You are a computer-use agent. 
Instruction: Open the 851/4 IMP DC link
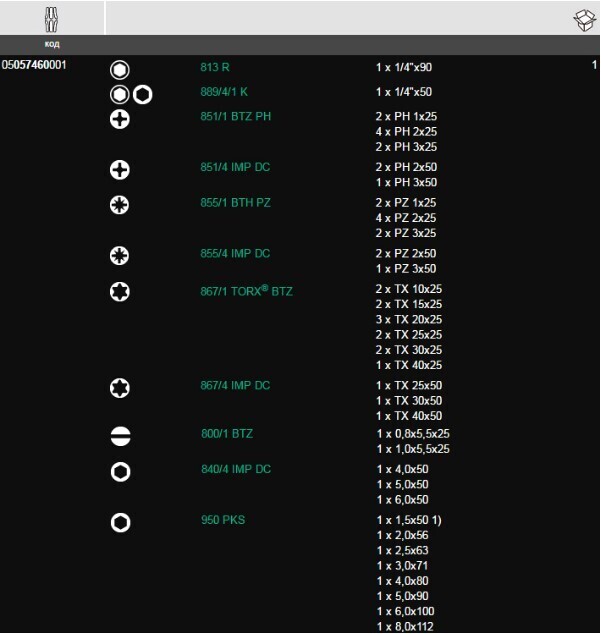click(235, 167)
